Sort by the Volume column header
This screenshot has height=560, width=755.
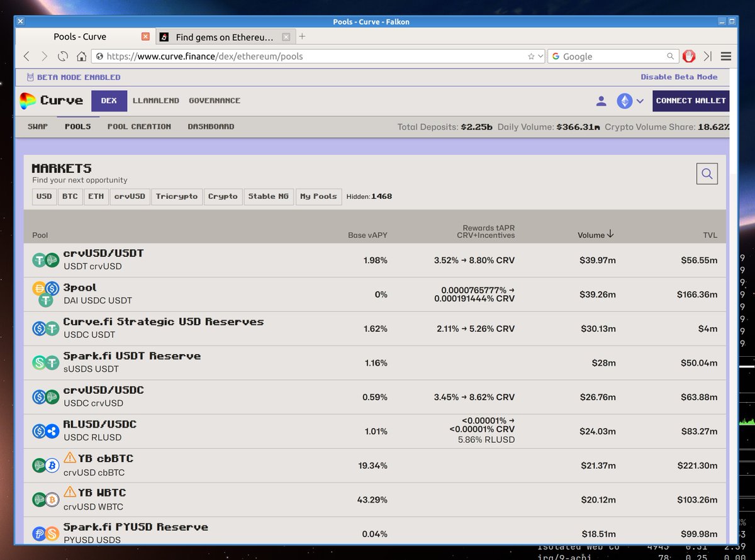pyautogui.click(x=595, y=235)
